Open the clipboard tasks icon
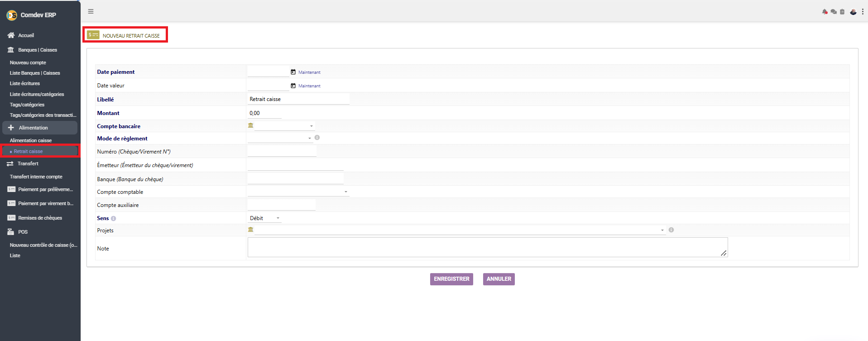This screenshot has width=868, height=341. pos(842,12)
